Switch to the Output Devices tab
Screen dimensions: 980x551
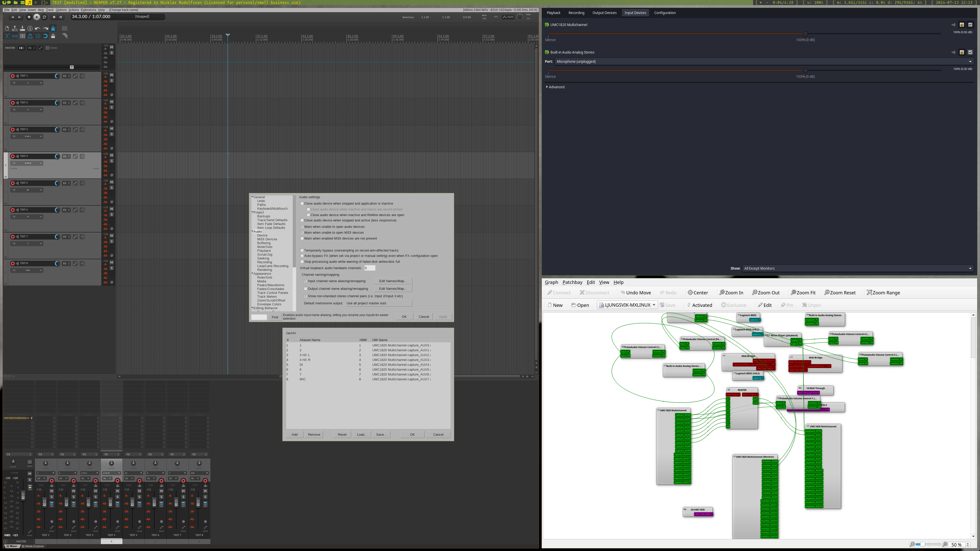point(604,13)
